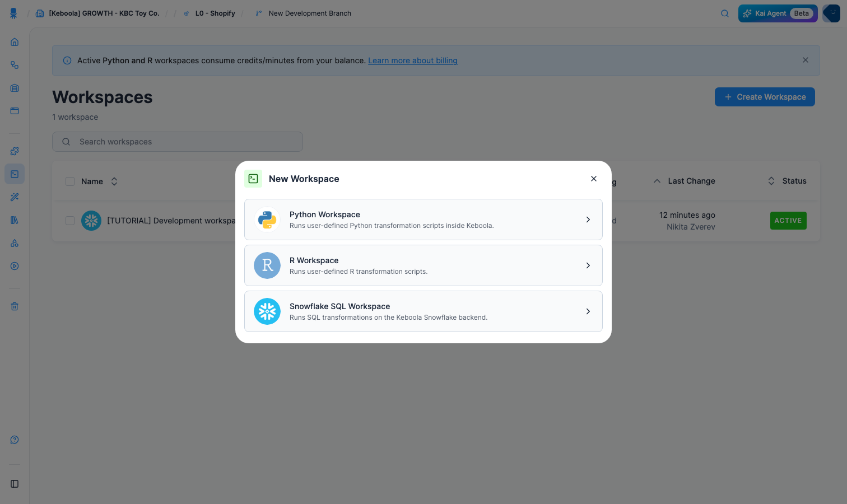Choose the Snowflake SQL Workspace title

[x=340, y=306]
